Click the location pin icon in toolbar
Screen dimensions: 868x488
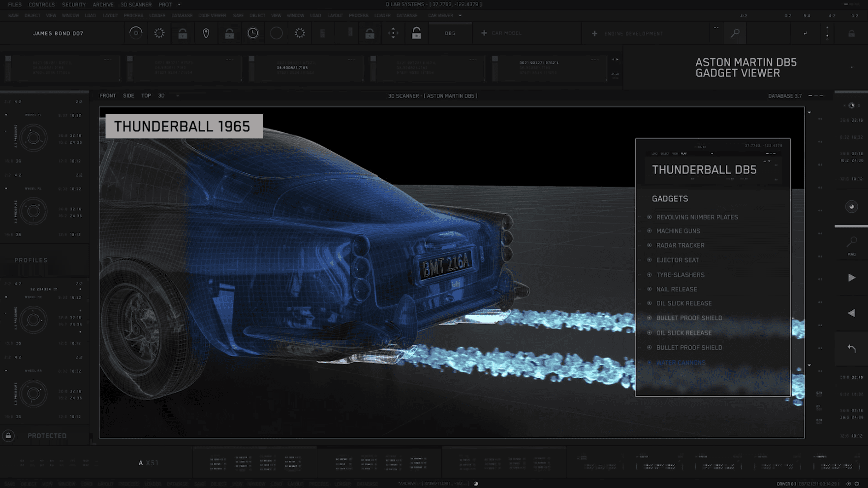[x=206, y=33]
